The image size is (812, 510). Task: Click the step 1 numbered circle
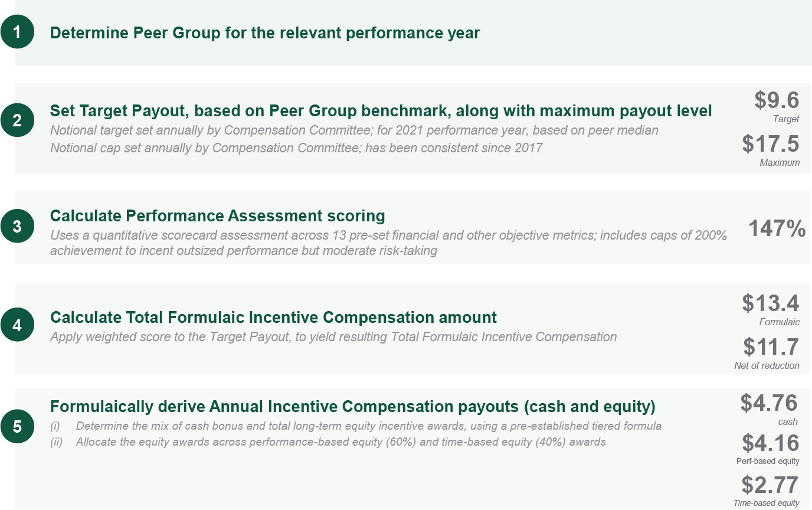click(x=17, y=32)
